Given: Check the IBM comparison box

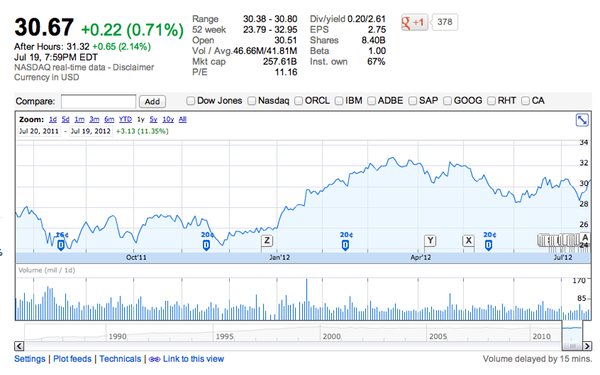Looking at the screenshot, I should (x=339, y=101).
